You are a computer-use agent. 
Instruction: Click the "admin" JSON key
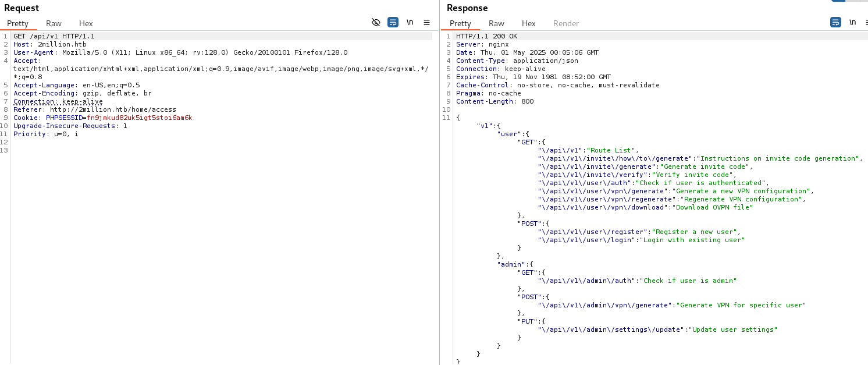point(511,264)
